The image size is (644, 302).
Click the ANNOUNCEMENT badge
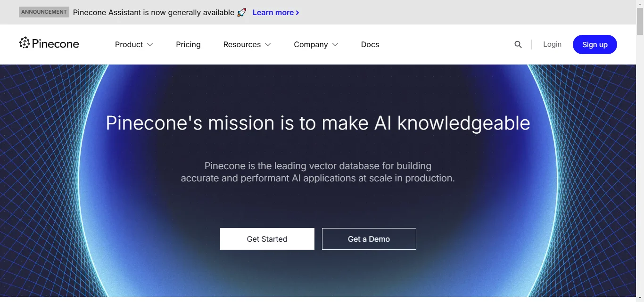click(x=44, y=12)
